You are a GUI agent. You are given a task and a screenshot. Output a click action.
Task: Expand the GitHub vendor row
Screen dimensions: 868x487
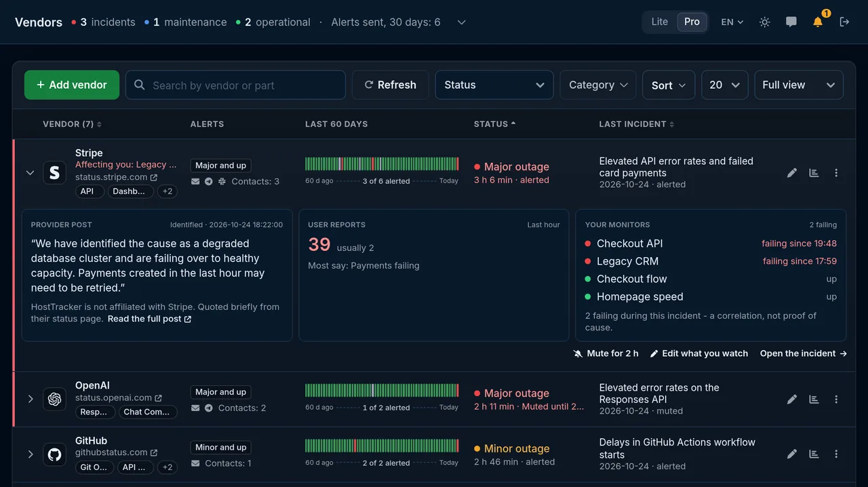tap(30, 454)
